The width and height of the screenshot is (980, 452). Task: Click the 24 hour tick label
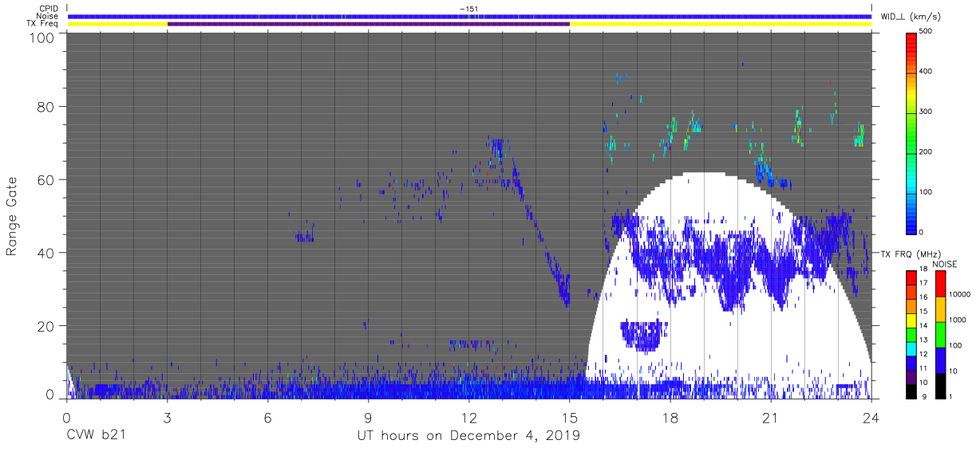click(x=871, y=416)
